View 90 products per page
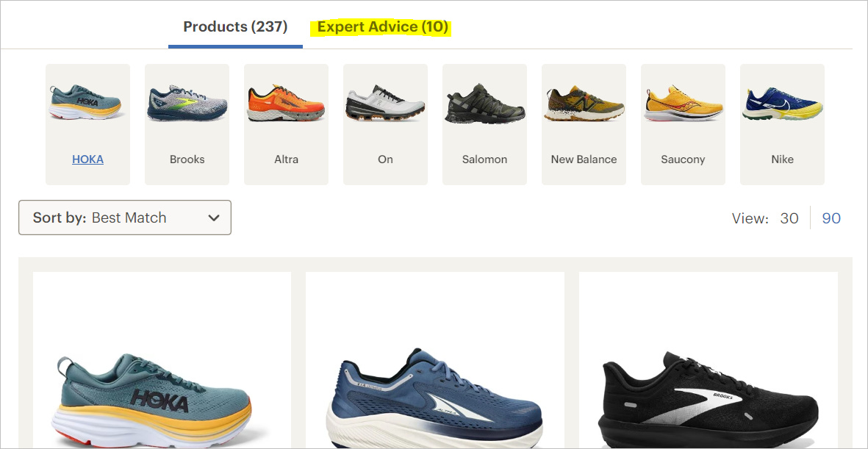 (x=831, y=218)
